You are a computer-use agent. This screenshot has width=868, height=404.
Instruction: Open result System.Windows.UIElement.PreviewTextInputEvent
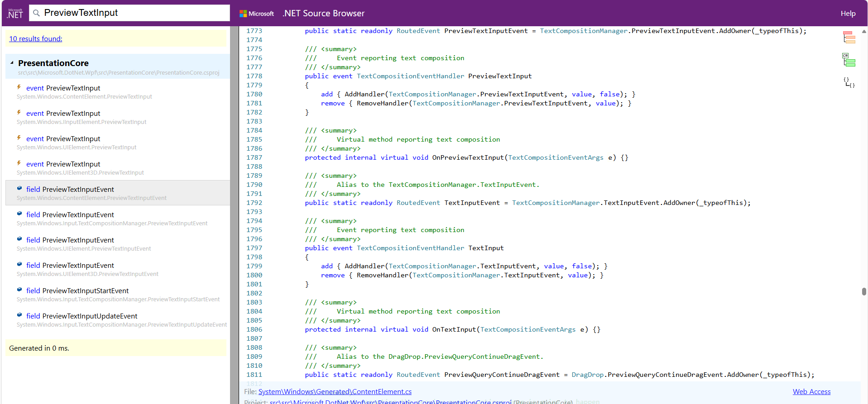118,244
